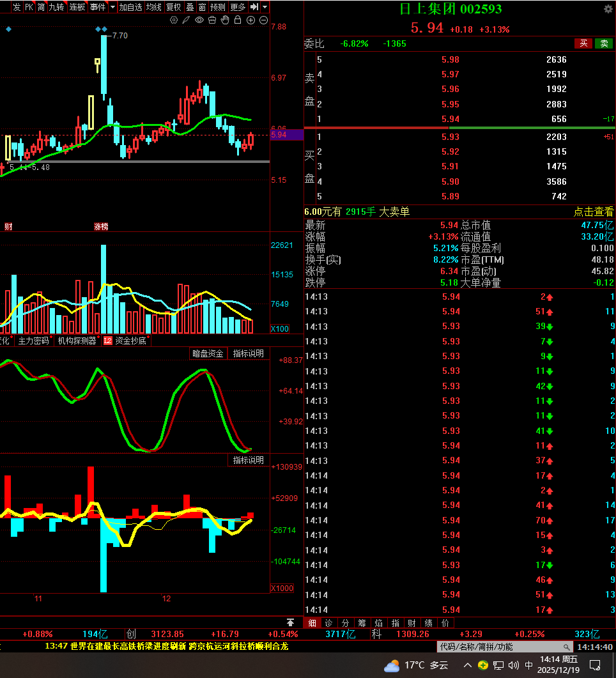Select the hand pan tool icon

point(225,20)
